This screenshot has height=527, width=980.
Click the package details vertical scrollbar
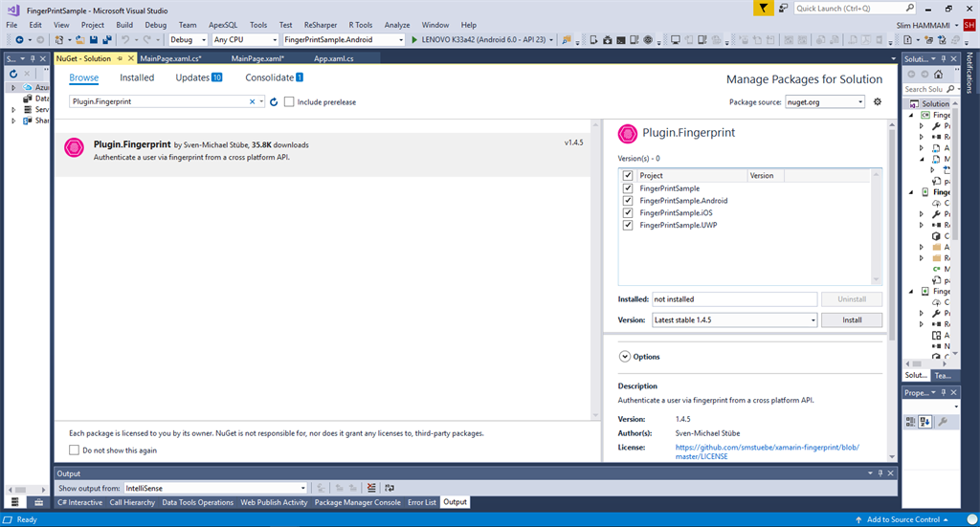click(892, 291)
